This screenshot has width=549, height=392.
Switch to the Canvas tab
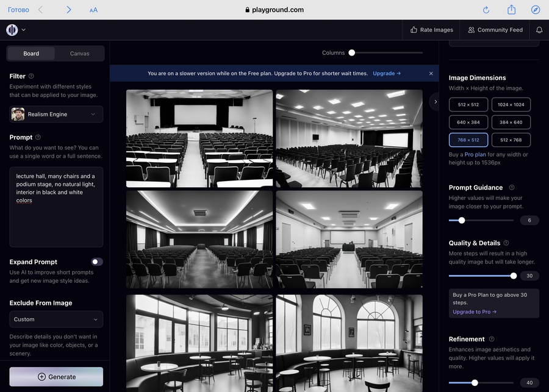[x=79, y=54]
